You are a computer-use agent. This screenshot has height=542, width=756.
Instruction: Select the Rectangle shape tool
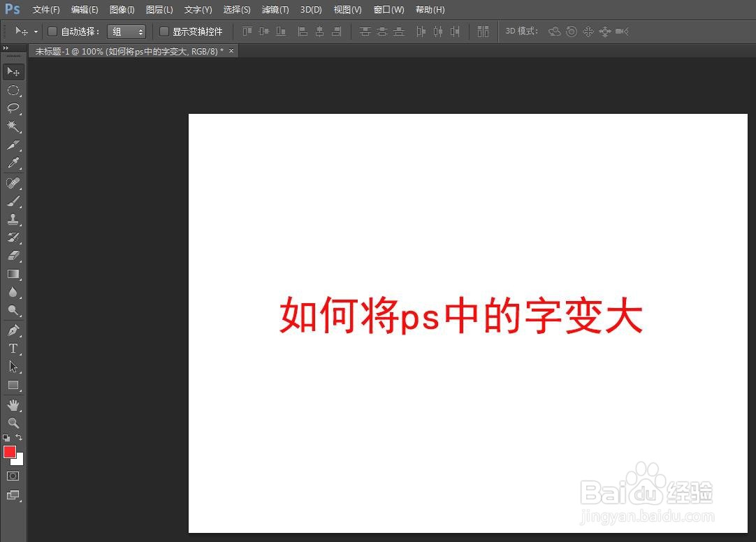click(x=13, y=385)
